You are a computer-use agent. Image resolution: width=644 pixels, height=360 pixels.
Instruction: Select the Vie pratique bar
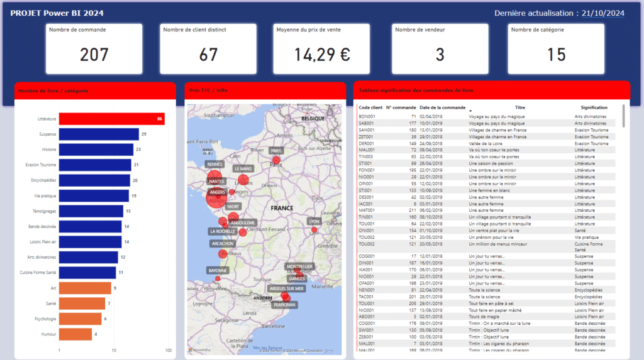(x=94, y=196)
